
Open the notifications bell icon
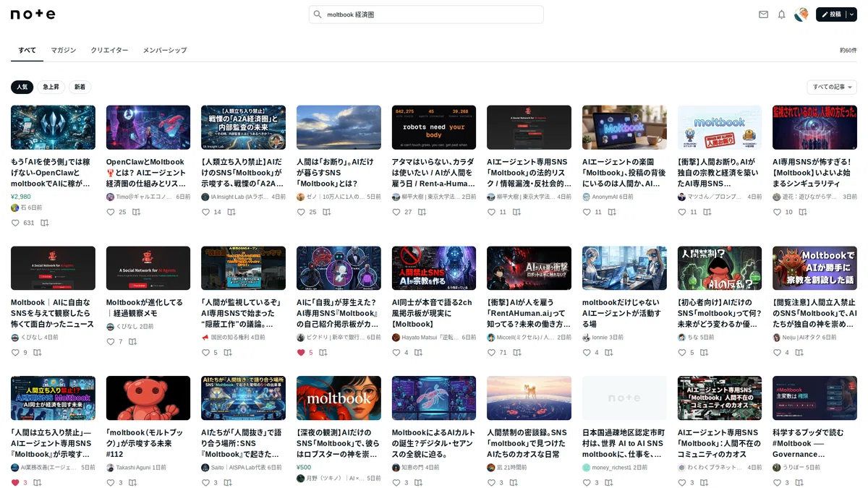(781, 14)
